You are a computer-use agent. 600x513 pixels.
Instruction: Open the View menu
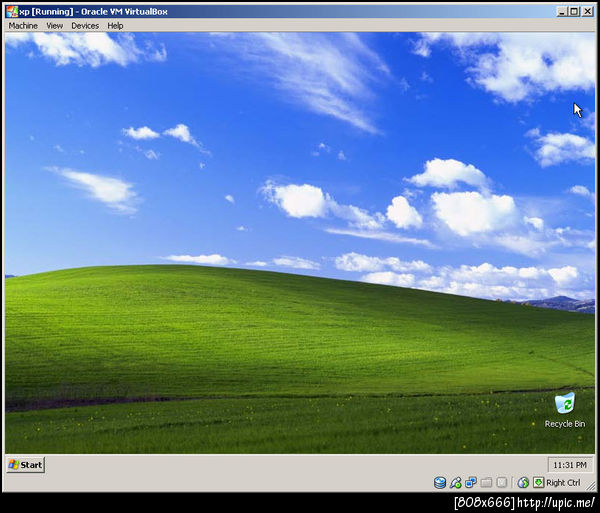click(54, 26)
